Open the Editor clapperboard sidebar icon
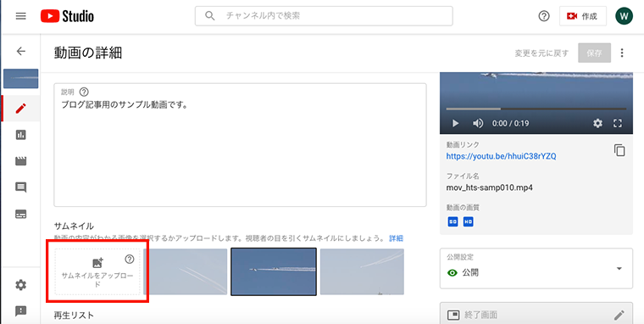644x324 pixels. pos(21,161)
